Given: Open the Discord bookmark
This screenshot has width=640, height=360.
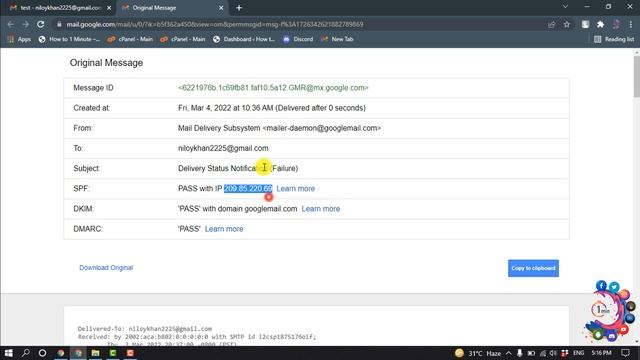Looking at the screenshot, I should coord(298,39).
